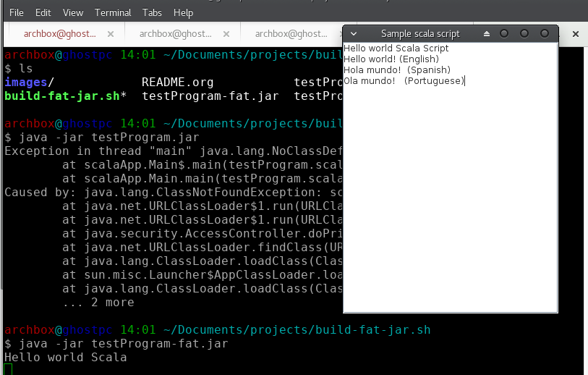Click 'at scalaApp.Main.main(testProgram.scala' line
The image size is (588, 375).
click(x=203, y=179)
